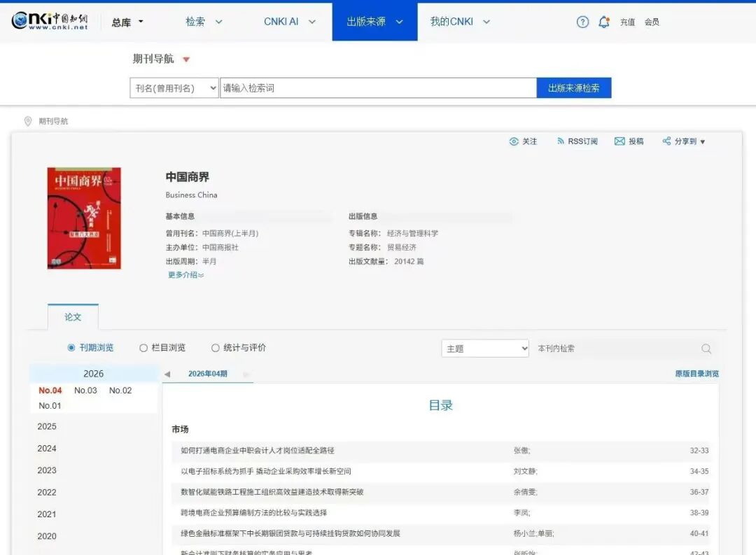The image size is (756, 555).
Task: Click inside the 请输入检索词 search box
Action: tap(378, 87)
